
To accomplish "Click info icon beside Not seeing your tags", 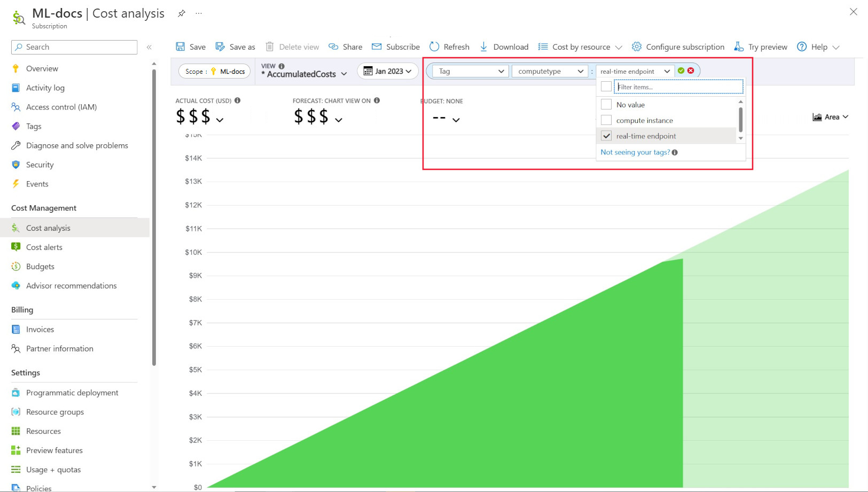I will (675, 152).
